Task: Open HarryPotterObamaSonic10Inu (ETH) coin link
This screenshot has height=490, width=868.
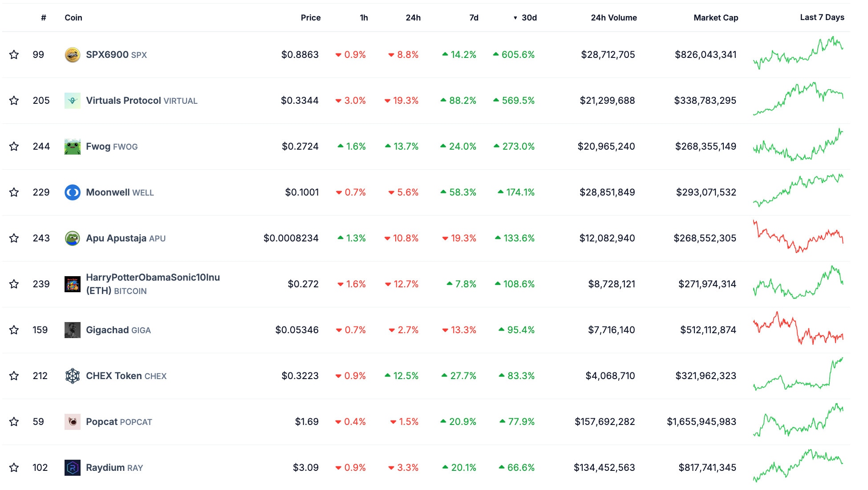Action: pos(153,284)
